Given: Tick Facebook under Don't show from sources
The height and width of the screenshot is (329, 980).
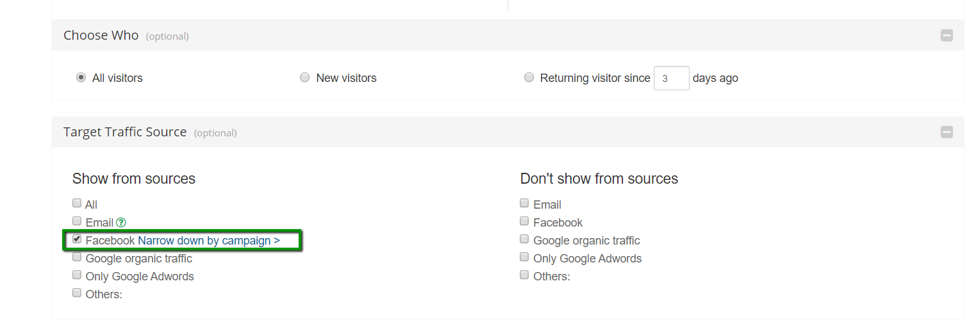Looking at the screenshot, I should coord(524,221).
